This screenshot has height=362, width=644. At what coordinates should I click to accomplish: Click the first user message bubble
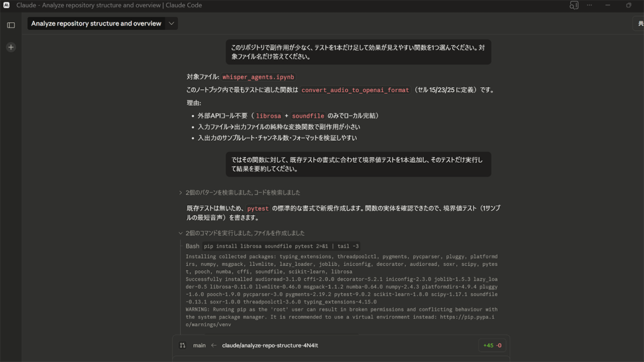click(x=358, y=52)
